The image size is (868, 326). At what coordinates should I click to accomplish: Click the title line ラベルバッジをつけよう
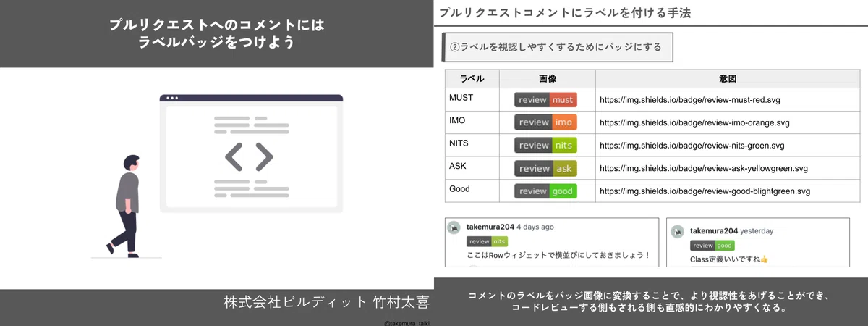(216, 43)
